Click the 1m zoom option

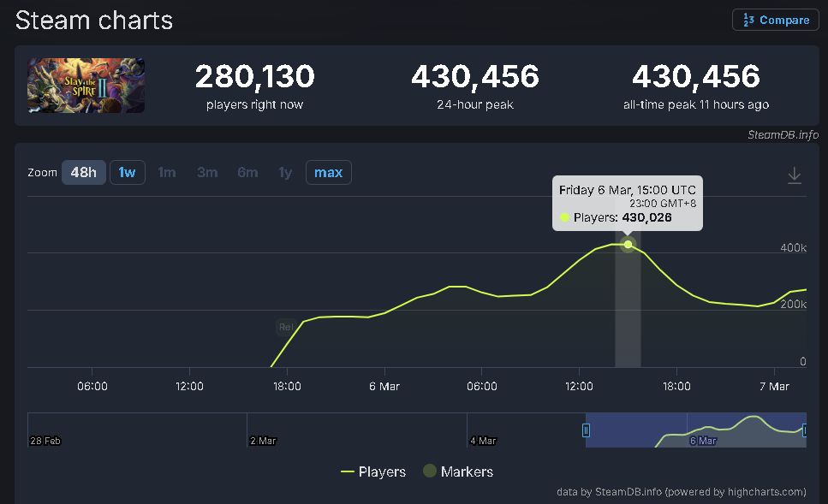tap(166, 173)
